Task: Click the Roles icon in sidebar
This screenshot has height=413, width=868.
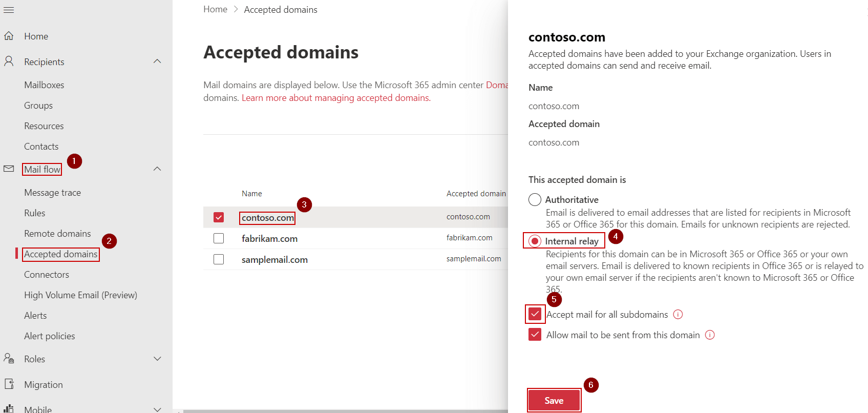Action: [x=9, y=358]
